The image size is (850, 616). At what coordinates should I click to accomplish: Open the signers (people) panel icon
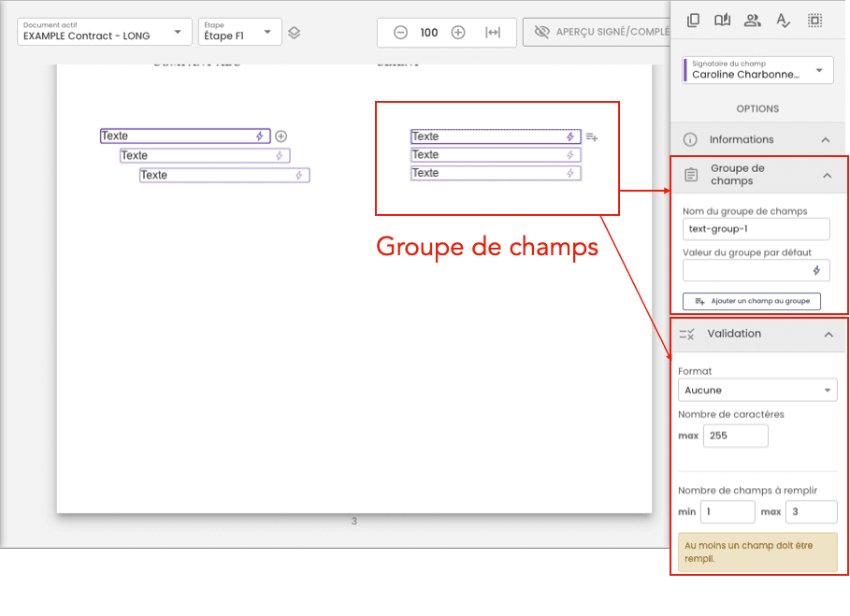pyautogui.click(x=752, y=20)
